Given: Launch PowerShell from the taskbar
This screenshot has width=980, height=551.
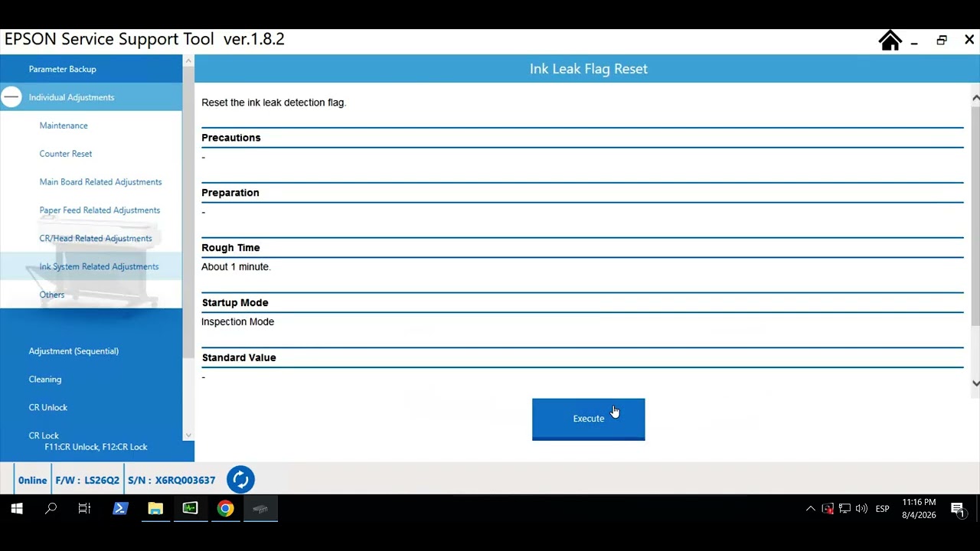Looking at the screenshot, I should tap(120, 508).
